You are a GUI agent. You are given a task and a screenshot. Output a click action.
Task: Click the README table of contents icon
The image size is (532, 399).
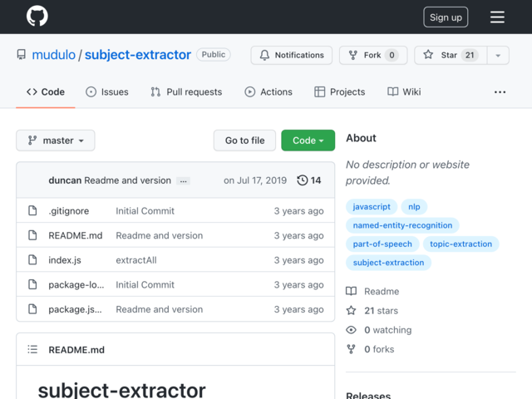pos(32,349)
